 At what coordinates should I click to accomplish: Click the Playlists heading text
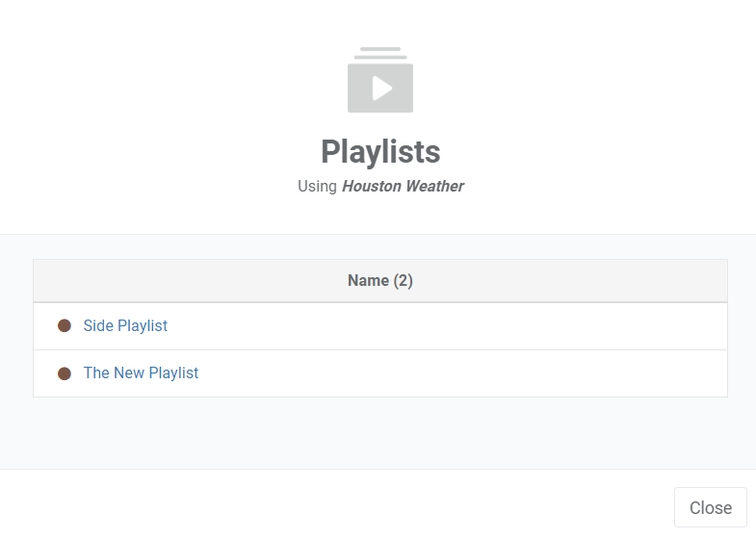380,152
